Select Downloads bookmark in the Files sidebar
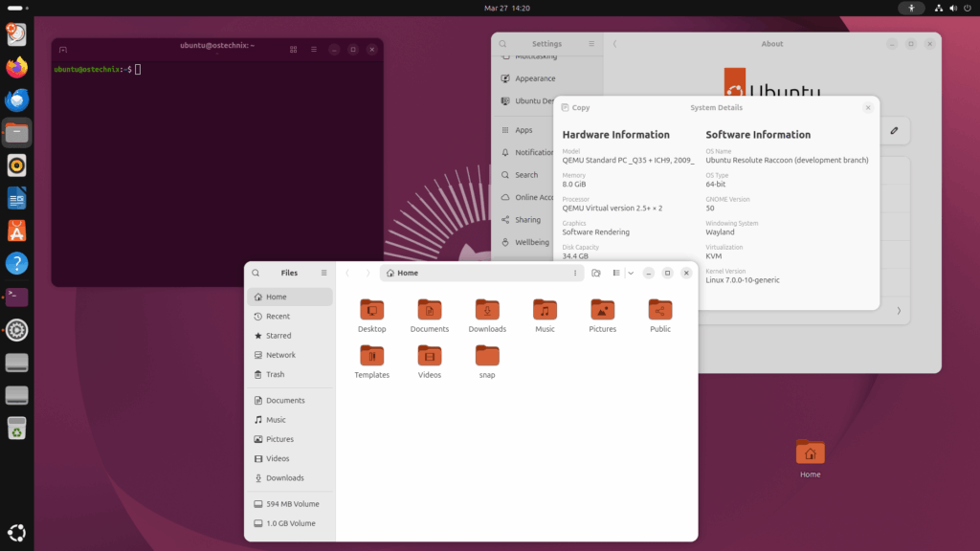 point(290,478)
